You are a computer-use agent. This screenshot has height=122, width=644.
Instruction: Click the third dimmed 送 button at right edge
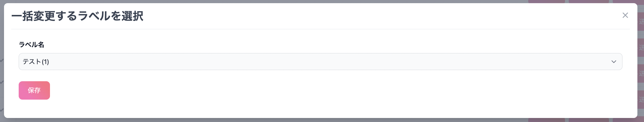pyautogui.click(x=641, y=73)
